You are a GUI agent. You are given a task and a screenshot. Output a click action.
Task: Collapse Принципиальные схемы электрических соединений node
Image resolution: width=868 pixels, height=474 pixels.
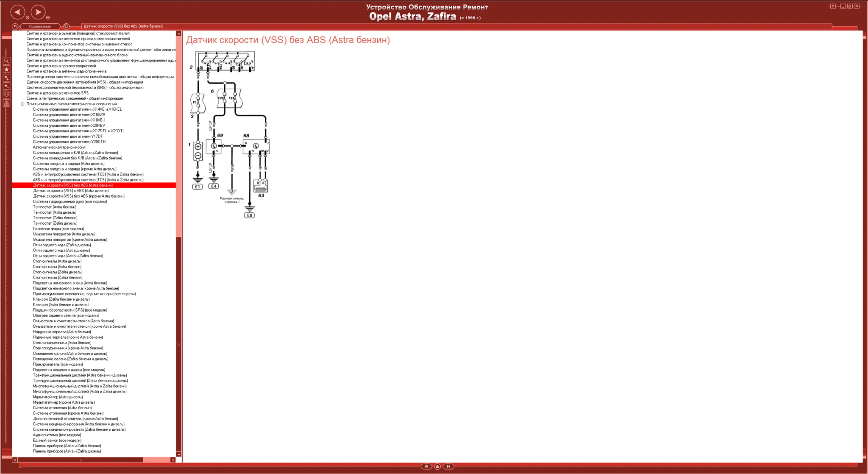[23, 104]
